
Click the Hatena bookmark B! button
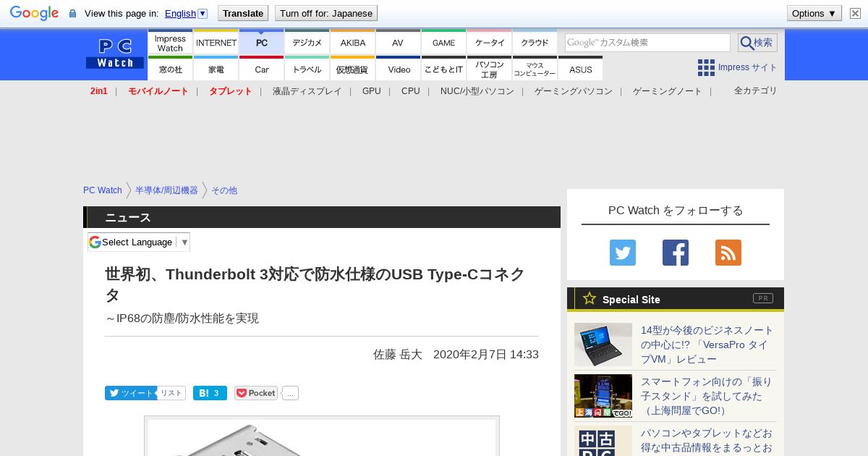click(x=210, y=393)
